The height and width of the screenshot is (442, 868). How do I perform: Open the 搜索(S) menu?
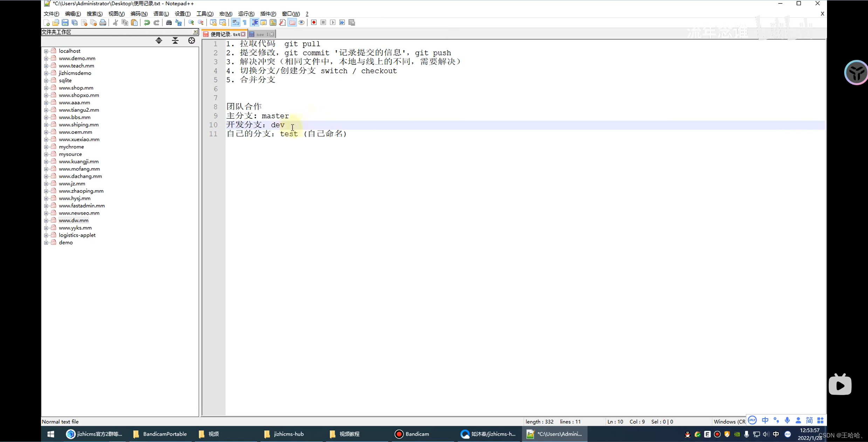[x=95, y=14]
